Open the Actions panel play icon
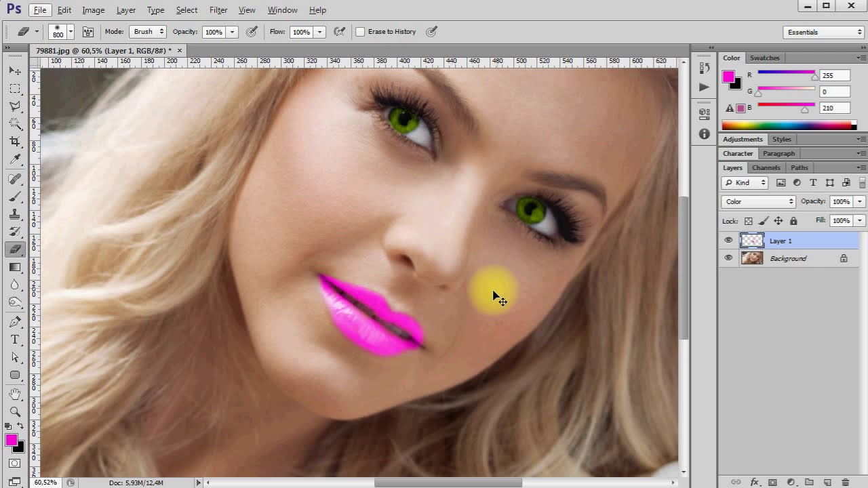 [704, 87]
